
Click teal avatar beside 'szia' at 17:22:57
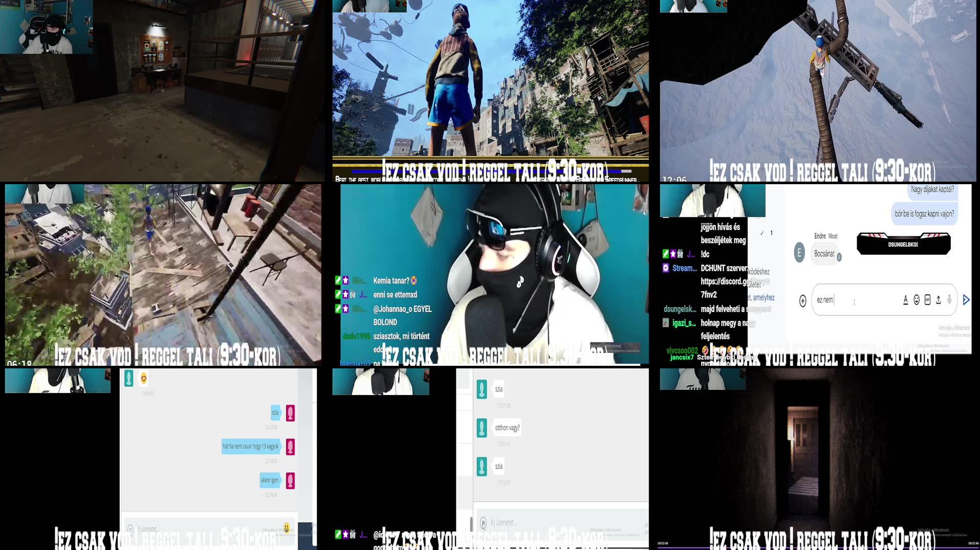482,467
